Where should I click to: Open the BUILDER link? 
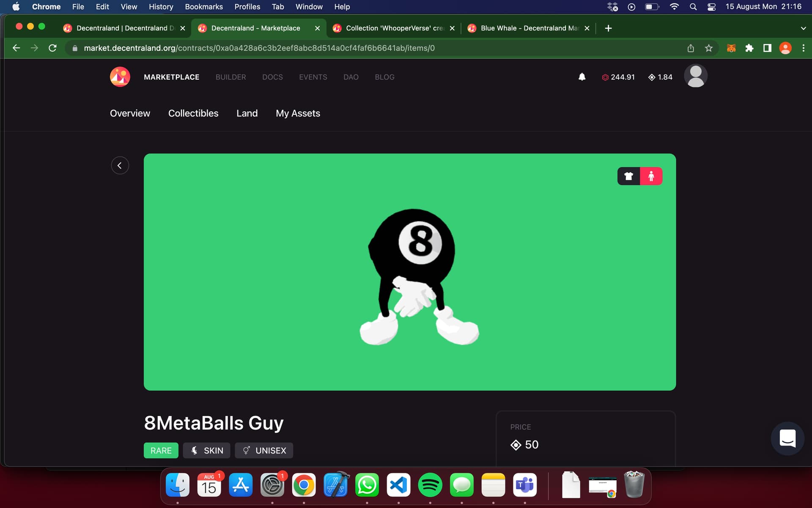tap(230, 77)
